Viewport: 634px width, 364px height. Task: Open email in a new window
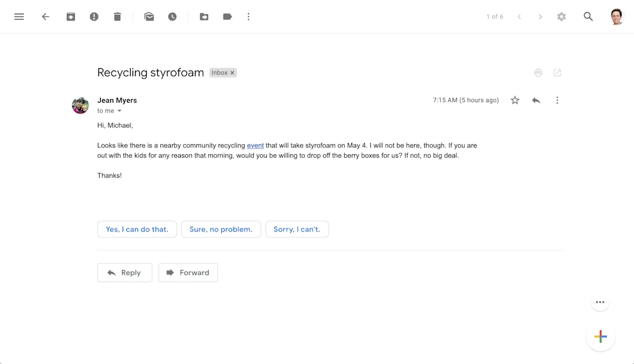[557, 72]
